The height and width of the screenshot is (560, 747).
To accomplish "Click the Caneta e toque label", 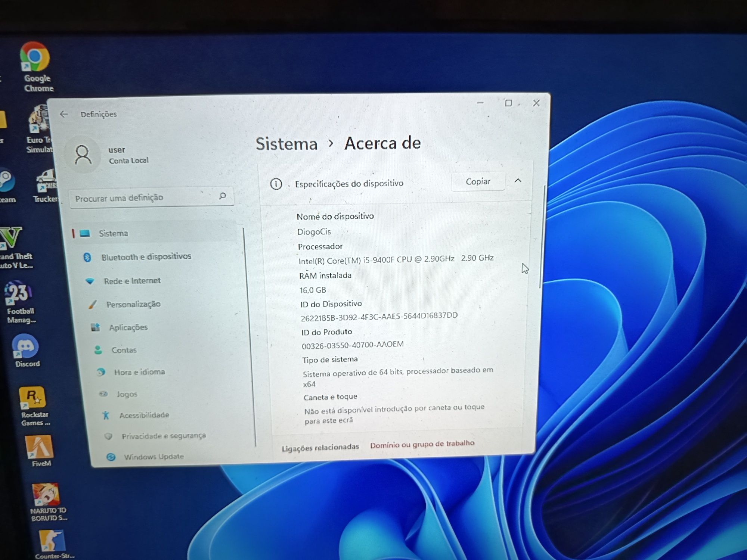I will [x=331, y=397].
